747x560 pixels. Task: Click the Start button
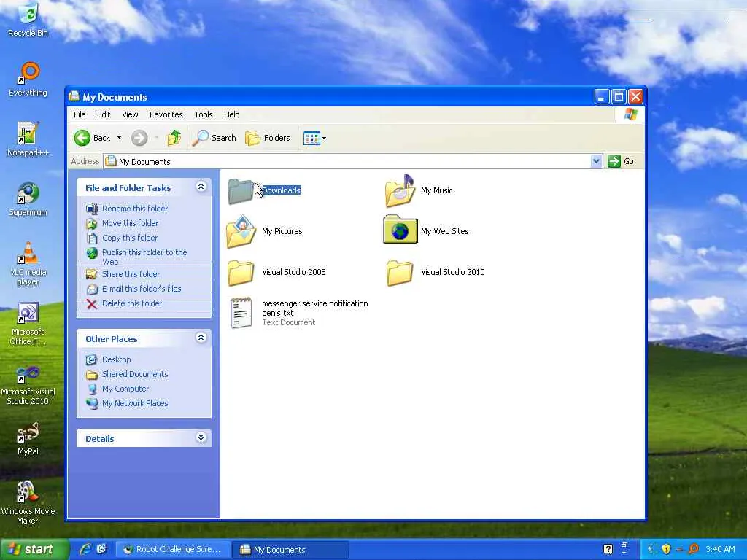pyautogui.click(x=34, y=550)
